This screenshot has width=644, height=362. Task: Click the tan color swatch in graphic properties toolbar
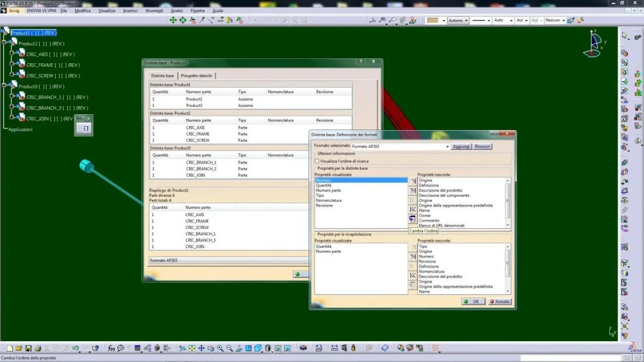[x=433, y=20]
